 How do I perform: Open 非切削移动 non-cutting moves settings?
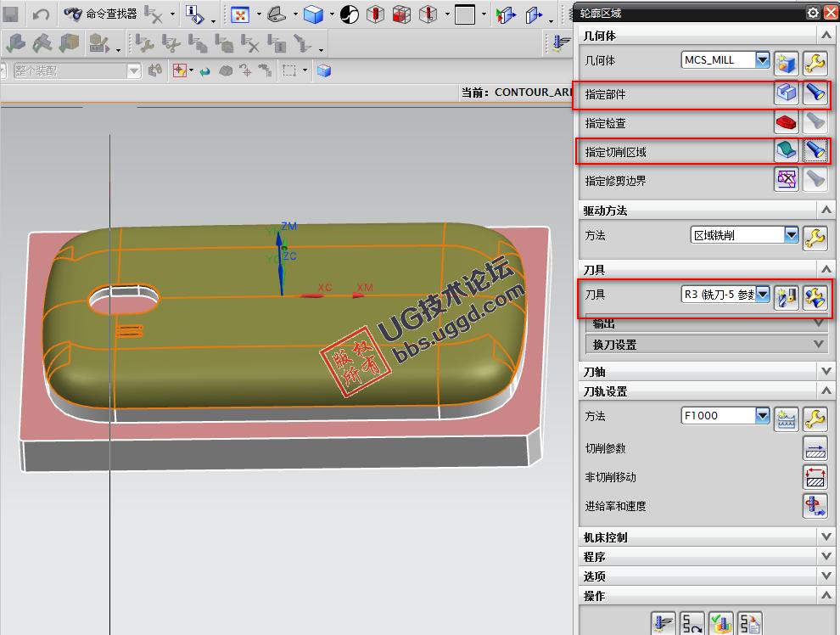coord(815,478)
